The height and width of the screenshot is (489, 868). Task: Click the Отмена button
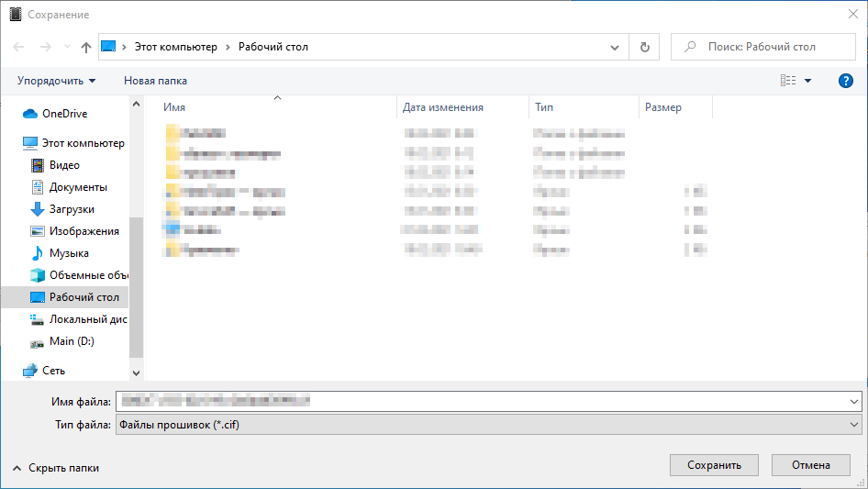(810, 465)
